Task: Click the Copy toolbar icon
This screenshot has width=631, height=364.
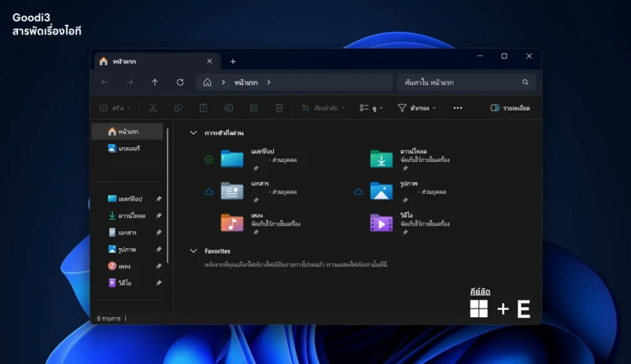Action: click(x=178, y=108)
